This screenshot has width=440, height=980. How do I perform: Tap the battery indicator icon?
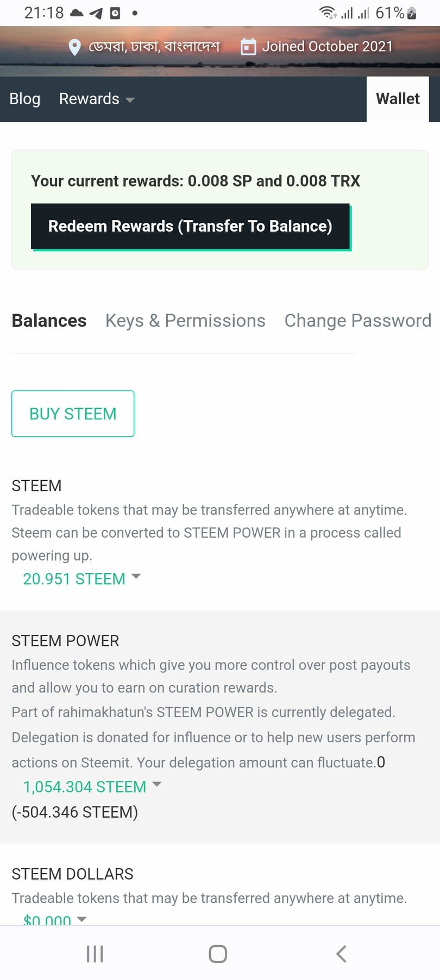(x=412, y=13)
